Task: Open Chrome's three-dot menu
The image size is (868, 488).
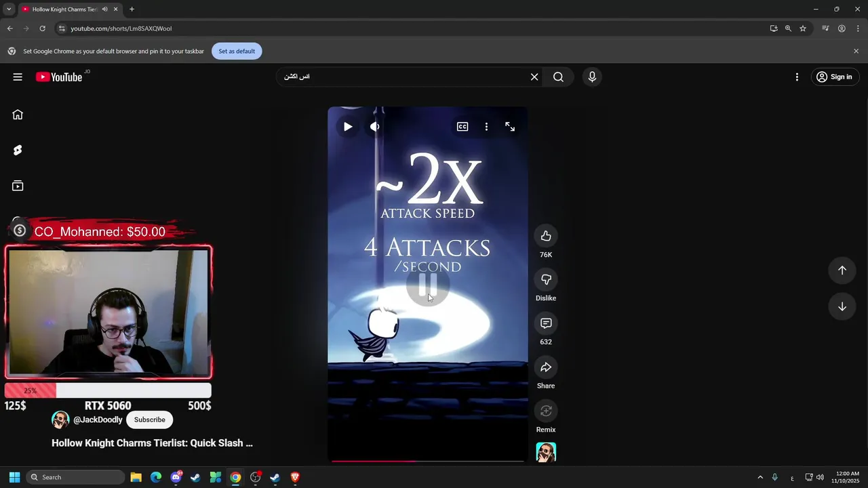Action: [x=858, y=28]
